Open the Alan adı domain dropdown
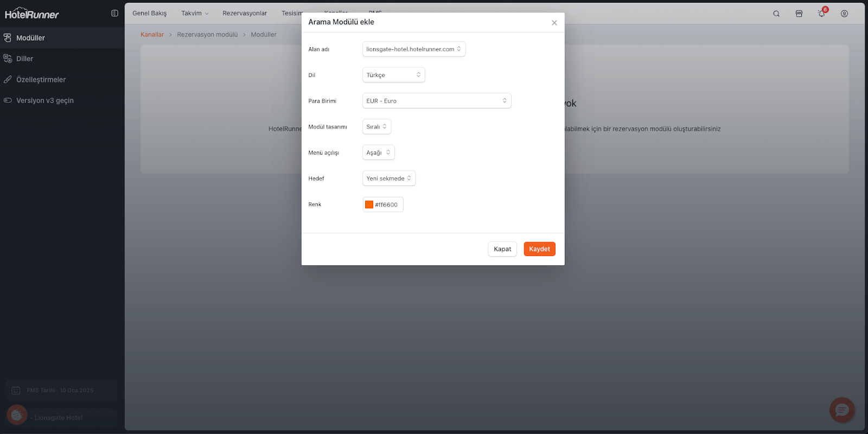The image size is (868, 434). tap(413, 49)
